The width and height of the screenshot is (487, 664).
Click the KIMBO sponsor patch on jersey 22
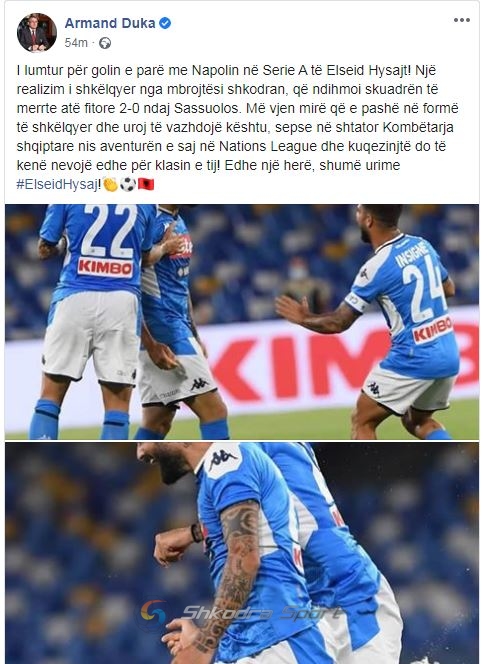105,268
